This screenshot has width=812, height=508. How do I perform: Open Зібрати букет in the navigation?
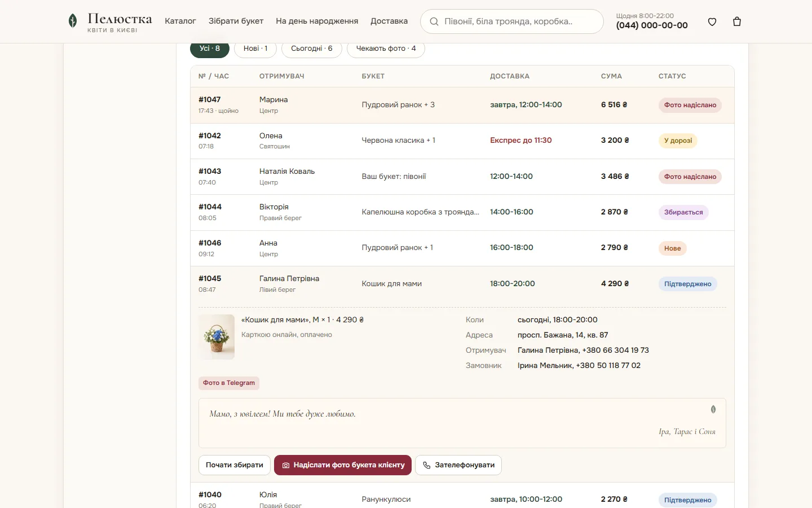point(236,21)
